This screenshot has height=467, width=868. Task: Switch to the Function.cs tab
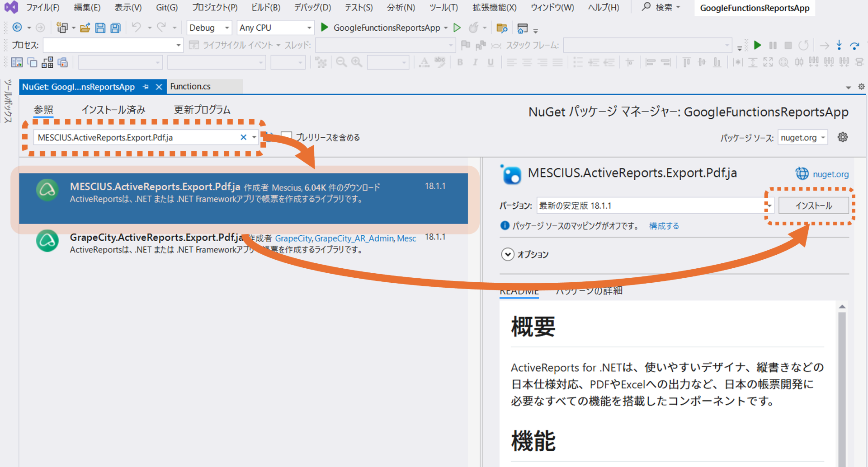pyautogui.click(x=190, y=86)
